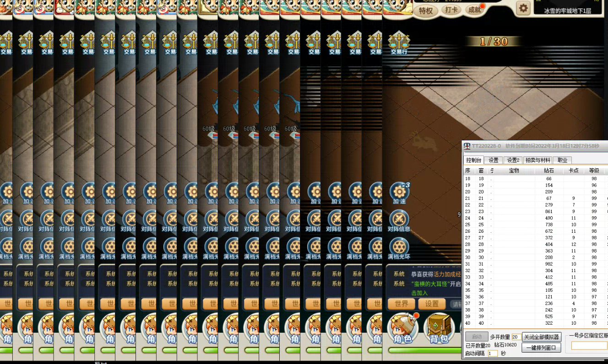Select table row with diamond value 485
The width and height of the screenshot is (608, 364).
(536, 284)
